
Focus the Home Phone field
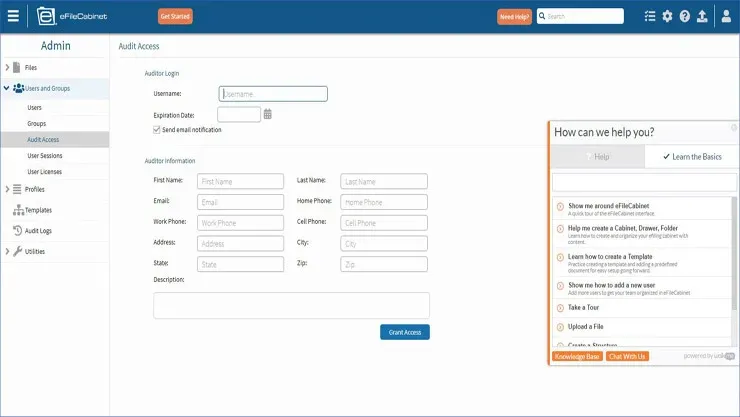384,202
